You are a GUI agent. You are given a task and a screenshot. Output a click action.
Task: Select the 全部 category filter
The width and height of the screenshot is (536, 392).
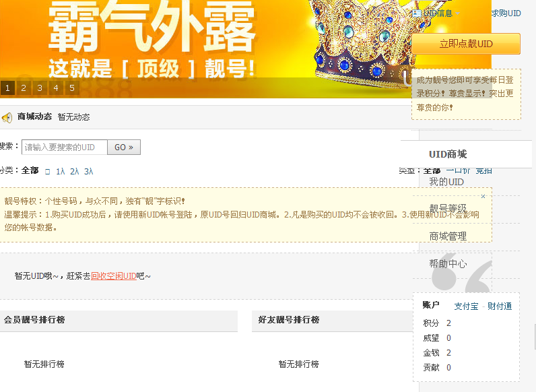(30, 170)
